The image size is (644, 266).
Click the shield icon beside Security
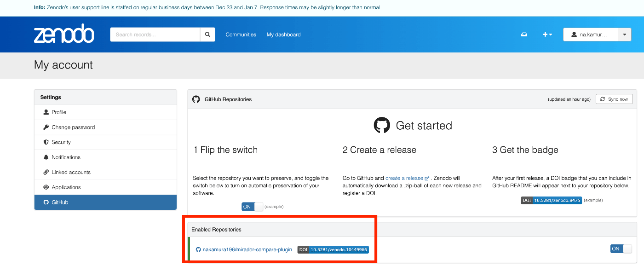(46, 142)
